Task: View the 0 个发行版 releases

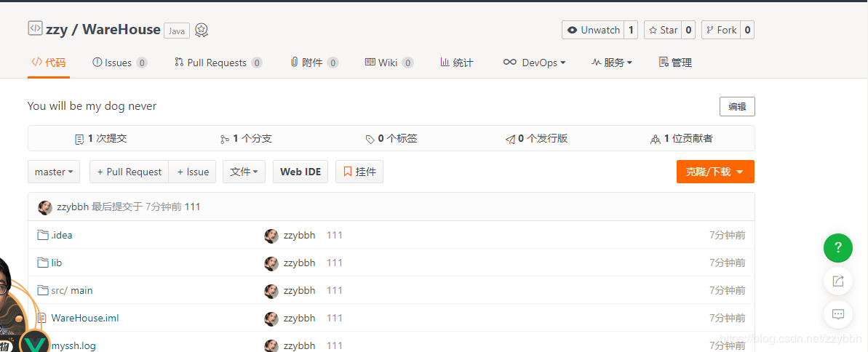Action: 536,138
